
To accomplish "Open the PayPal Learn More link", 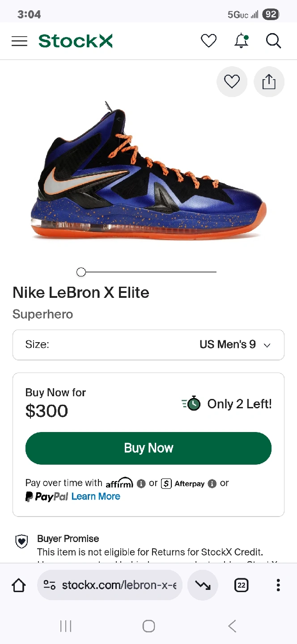I will point(96,496).
